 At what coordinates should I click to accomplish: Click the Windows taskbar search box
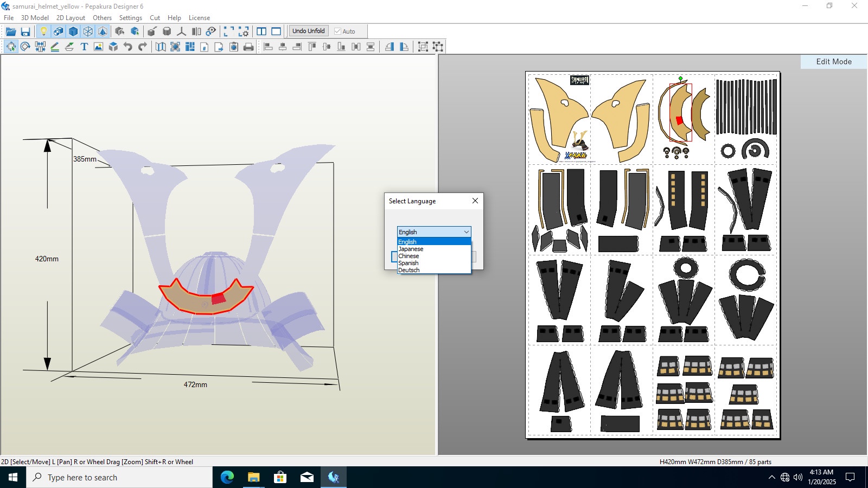pyautogui.click(x=119, y=477)
